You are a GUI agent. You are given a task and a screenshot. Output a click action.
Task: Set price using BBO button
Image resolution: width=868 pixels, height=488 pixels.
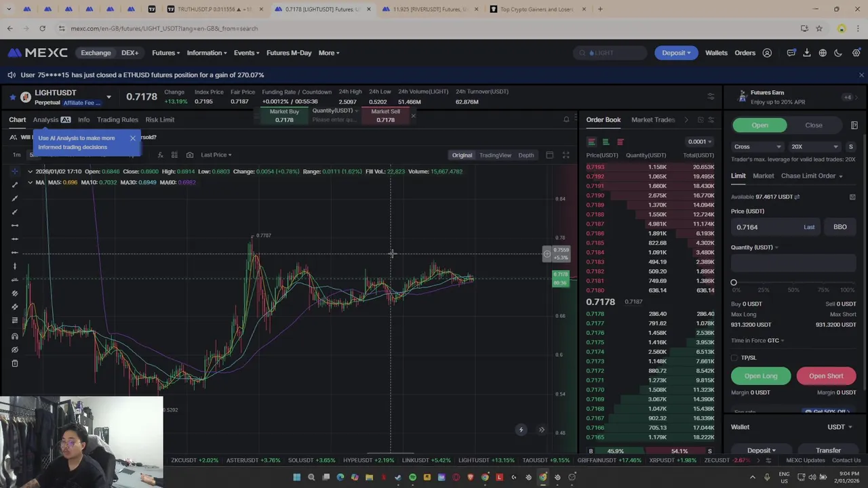click(840, 227)
